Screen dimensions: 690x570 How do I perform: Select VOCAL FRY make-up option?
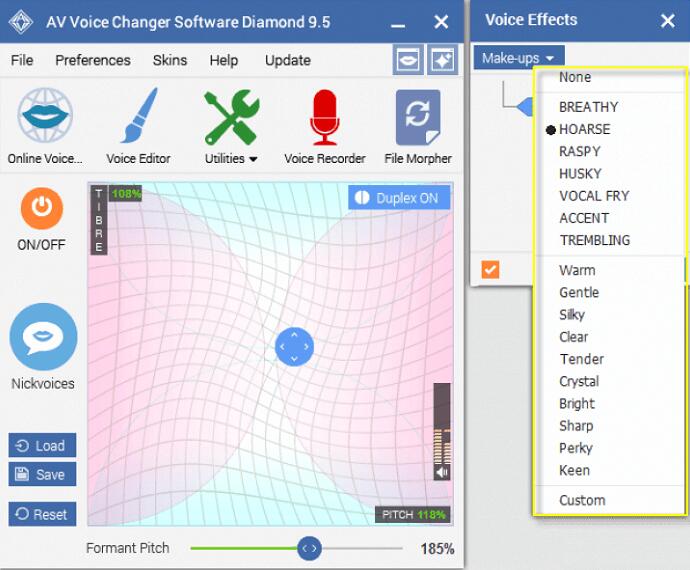click(594, 196)
